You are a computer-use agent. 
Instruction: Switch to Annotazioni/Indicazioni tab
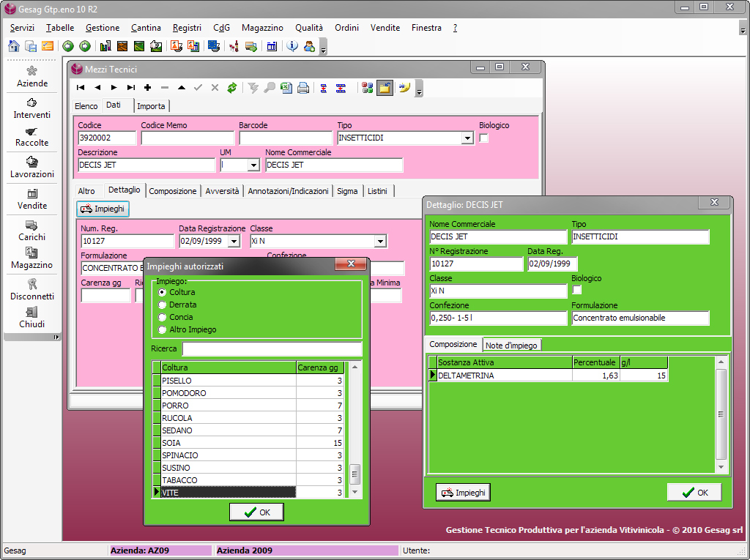(x=288, y=191)
